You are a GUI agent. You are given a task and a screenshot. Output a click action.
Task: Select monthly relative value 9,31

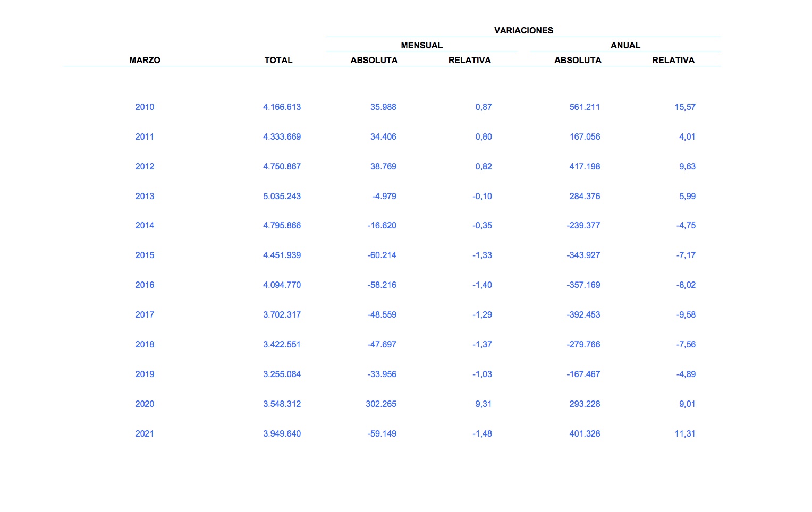coord(483,404)
